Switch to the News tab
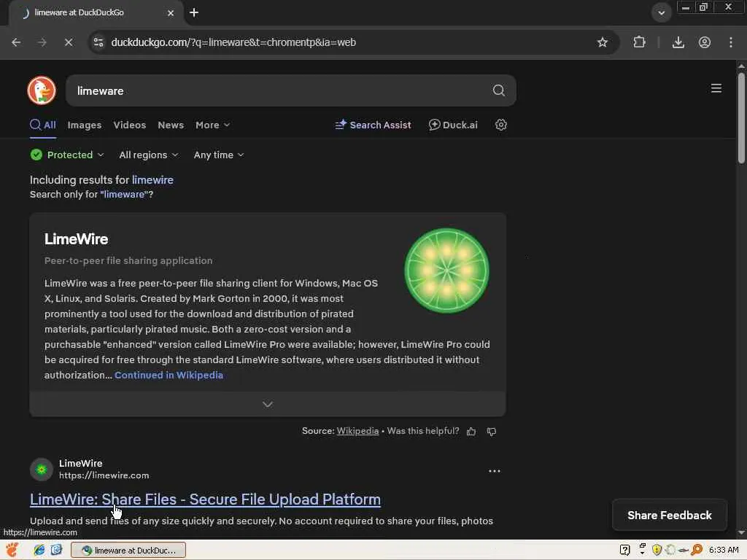747x560 pixels. pos(171,125)
